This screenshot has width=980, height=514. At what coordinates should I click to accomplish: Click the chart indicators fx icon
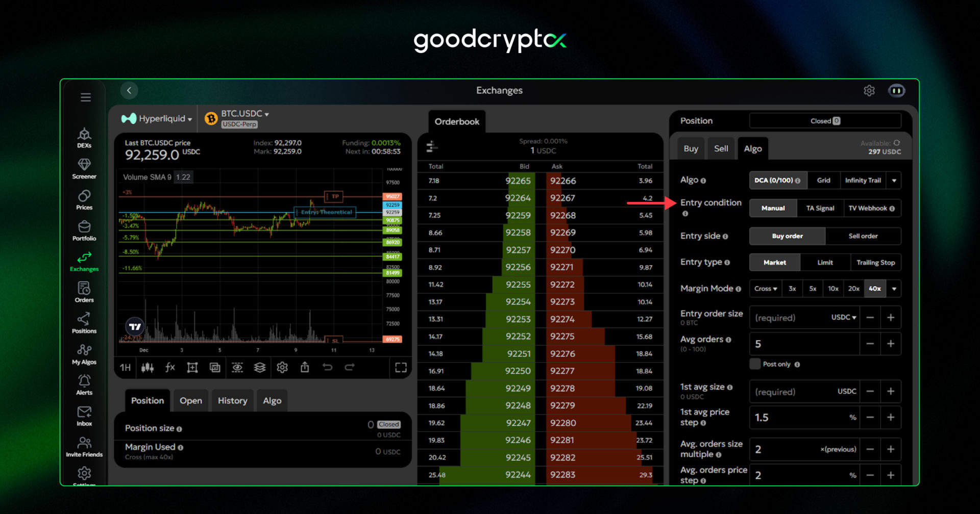(170, 367)
